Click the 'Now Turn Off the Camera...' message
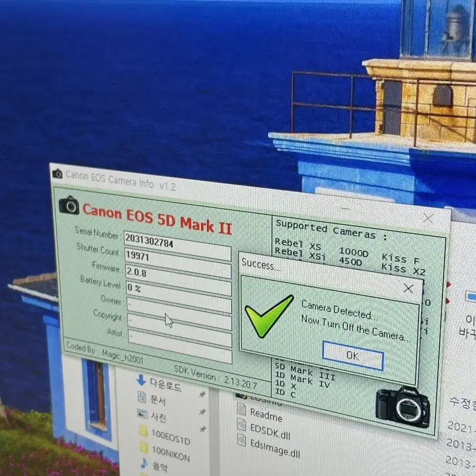Screen dimensions: 476x476 [x=356, y=328]
